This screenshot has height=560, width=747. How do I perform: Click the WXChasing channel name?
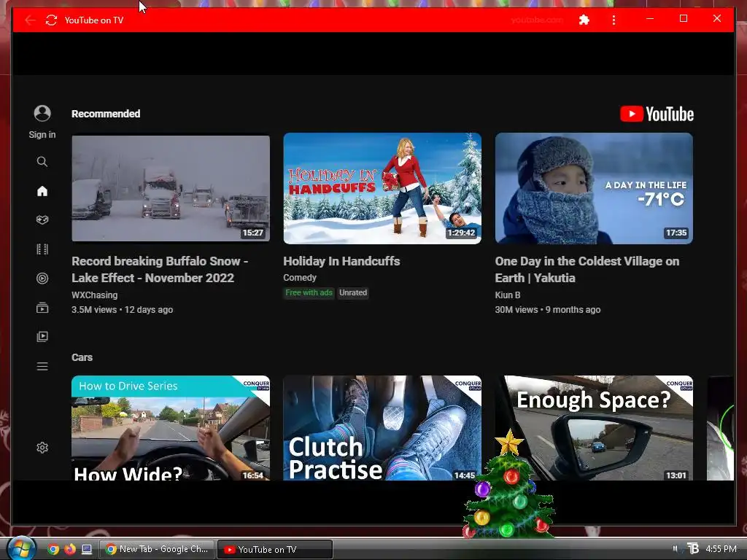(94, 295)
